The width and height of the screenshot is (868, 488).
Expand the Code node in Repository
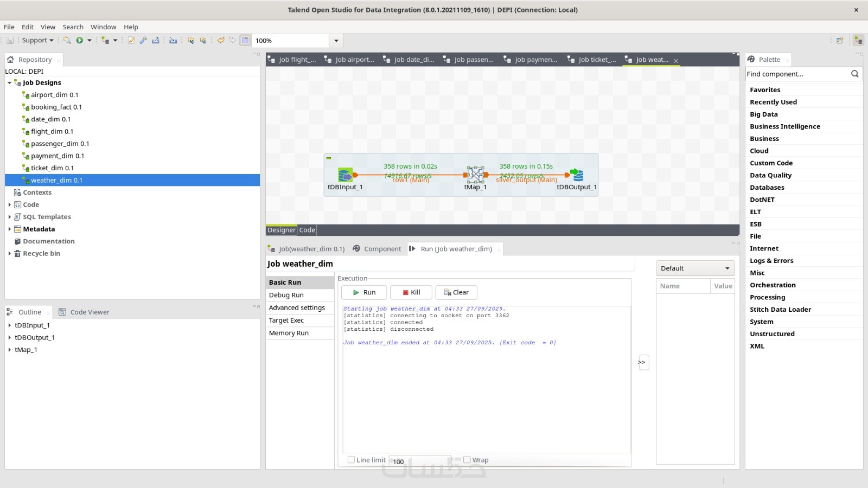10,205
